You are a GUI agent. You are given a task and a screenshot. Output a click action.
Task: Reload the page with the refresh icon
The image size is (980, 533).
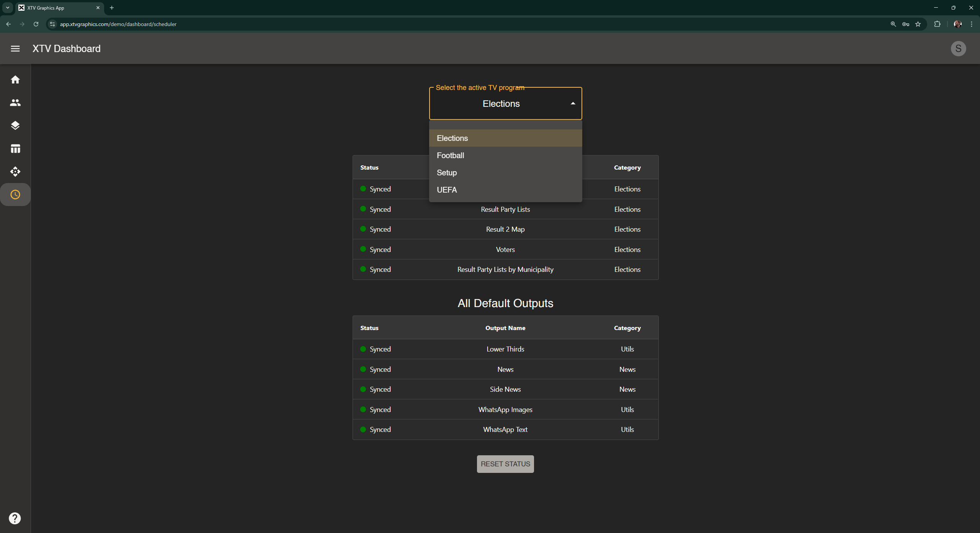point(36,24)
